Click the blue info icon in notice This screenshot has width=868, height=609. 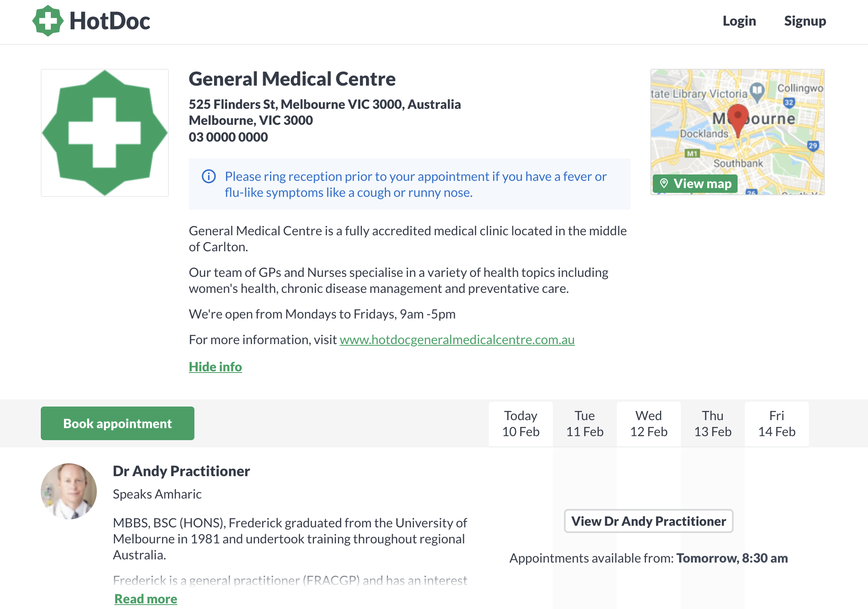coord(209,176)
